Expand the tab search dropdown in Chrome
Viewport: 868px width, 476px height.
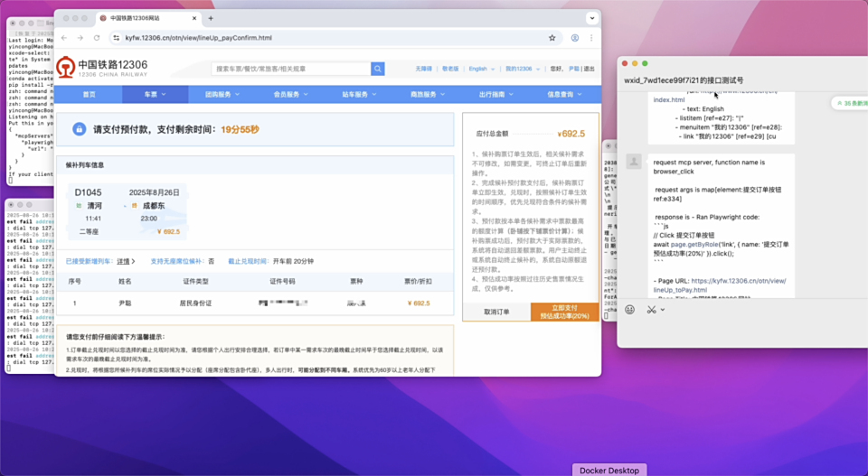(592, 18)
